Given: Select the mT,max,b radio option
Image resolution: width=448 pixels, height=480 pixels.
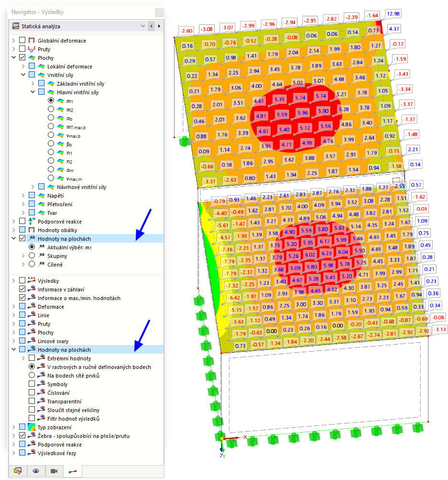Looking at the screenshot, I should click(x=51, y=126).
